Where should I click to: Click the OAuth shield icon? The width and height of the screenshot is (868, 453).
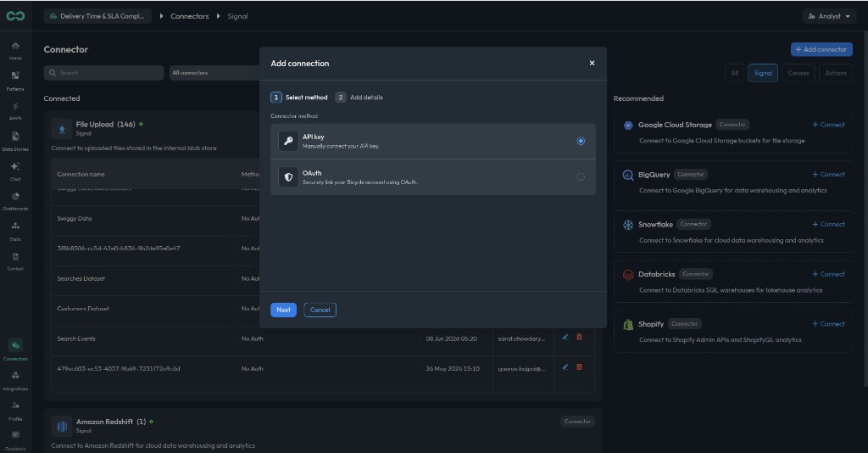tap(288, 177)
